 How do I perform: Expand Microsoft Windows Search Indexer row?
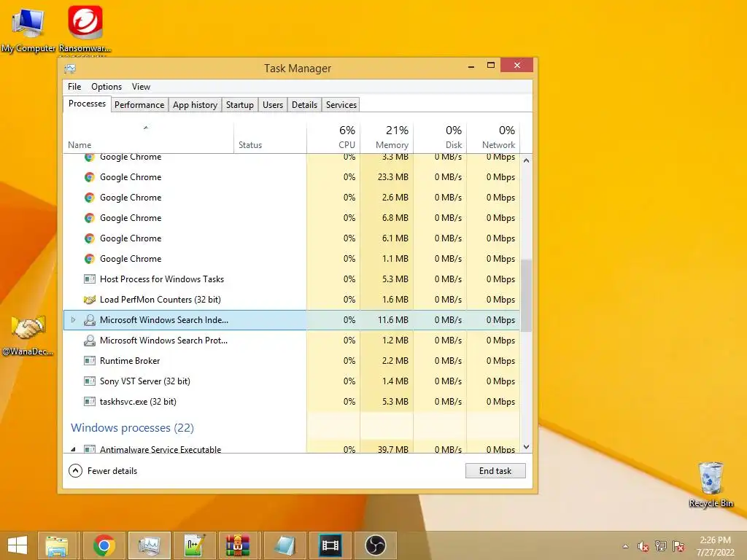[74, 320]
